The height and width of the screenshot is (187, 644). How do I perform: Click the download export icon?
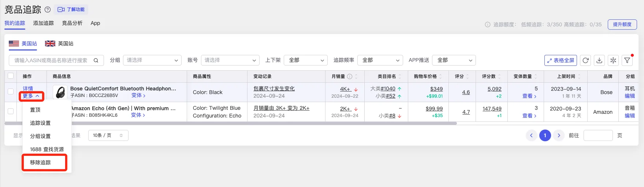click(599, 60)
